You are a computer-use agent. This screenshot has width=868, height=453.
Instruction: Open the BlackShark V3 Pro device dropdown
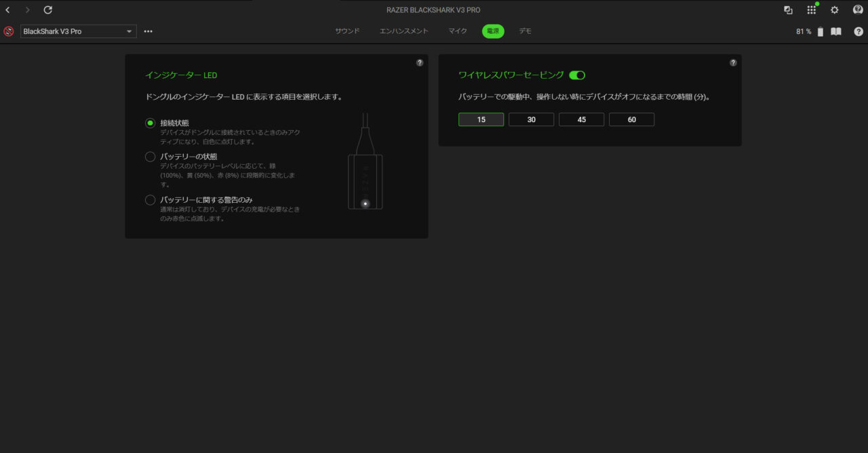(79, 31)
